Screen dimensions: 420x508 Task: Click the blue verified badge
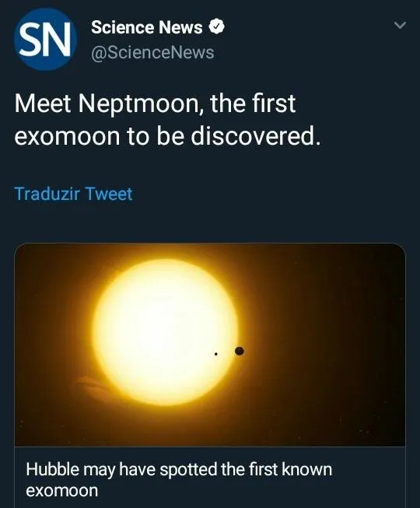[x=216, y=26]
